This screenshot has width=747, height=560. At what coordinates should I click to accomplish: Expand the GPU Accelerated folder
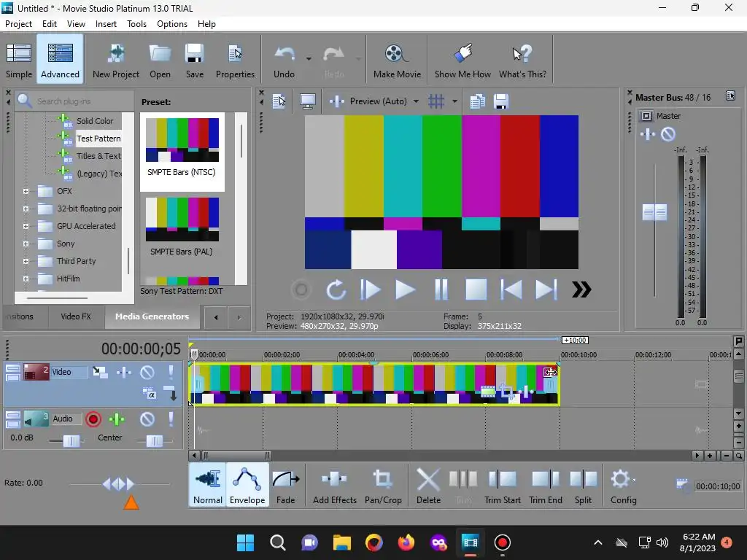point(26,226)
